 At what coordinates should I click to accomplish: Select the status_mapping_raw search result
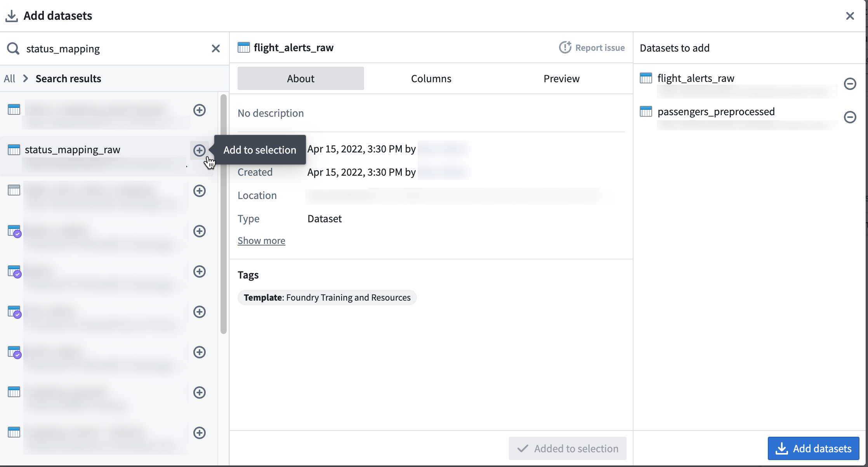point(107,156)
